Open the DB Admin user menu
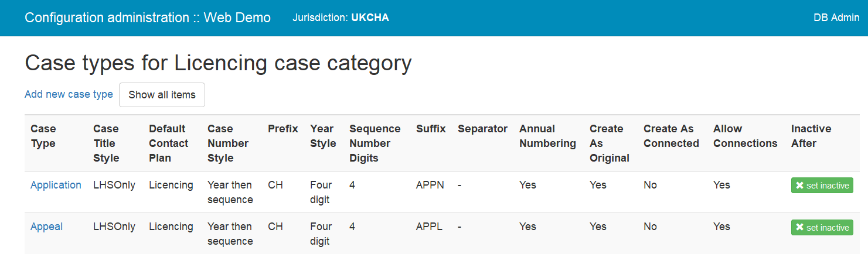 point(836,18)
